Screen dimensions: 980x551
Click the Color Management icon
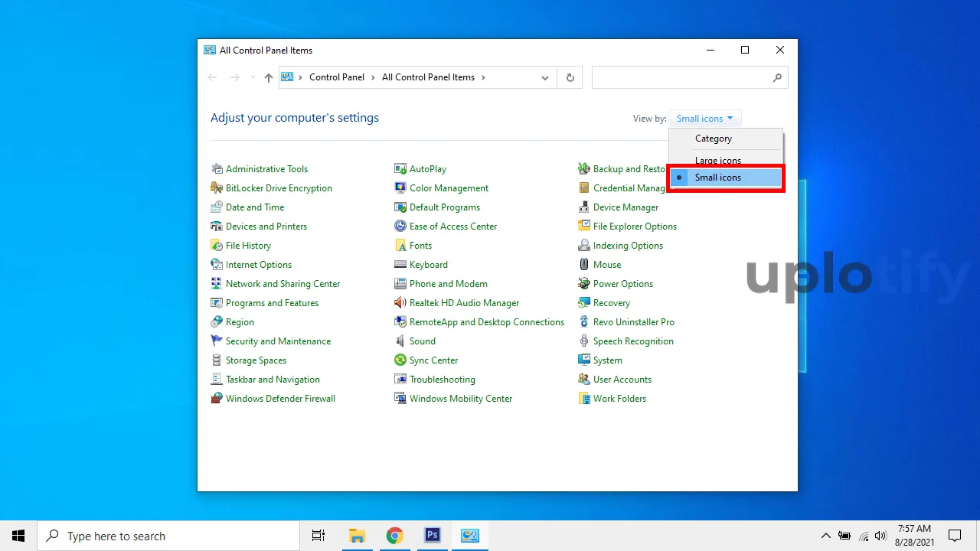tap(400, 188)
